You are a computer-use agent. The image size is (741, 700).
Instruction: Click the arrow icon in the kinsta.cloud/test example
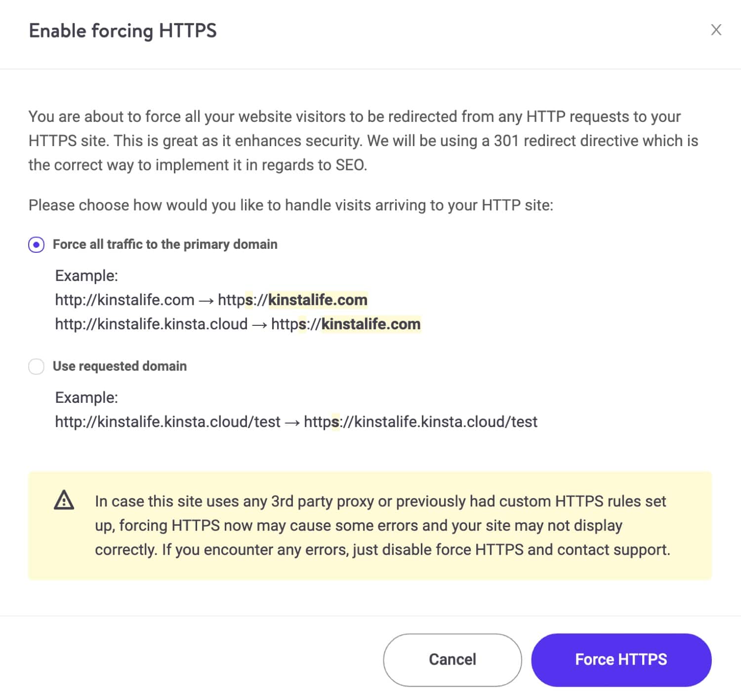292,422
